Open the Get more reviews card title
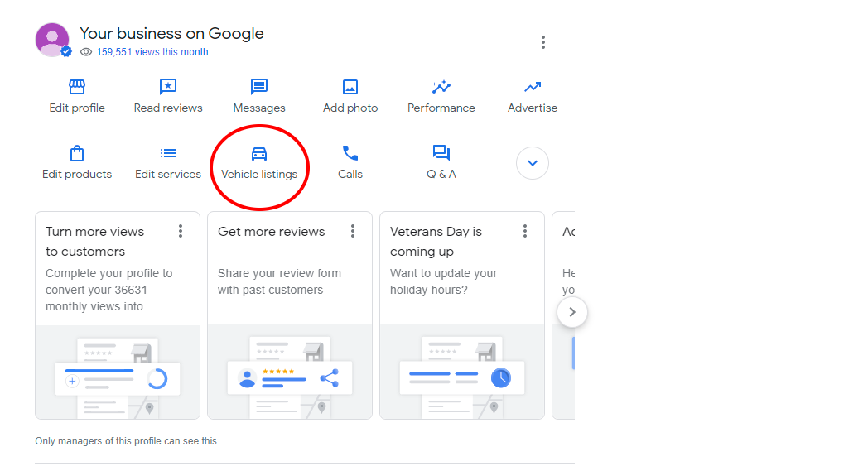 (x=272, y=232)
